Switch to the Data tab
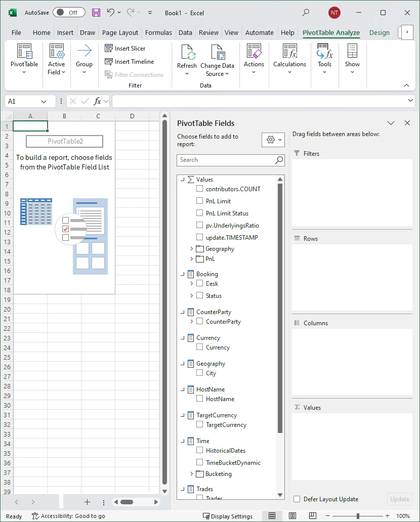Screen dimensions: 420x522 185,32
